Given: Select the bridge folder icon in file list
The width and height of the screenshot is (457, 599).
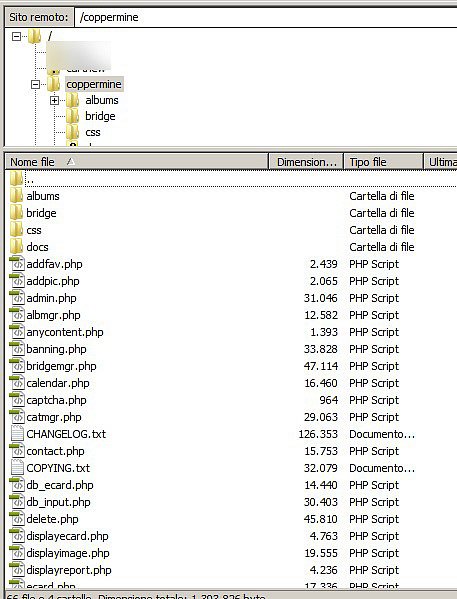Looking at the screenshot, I should pyautogui.click(x=16, y=213).
